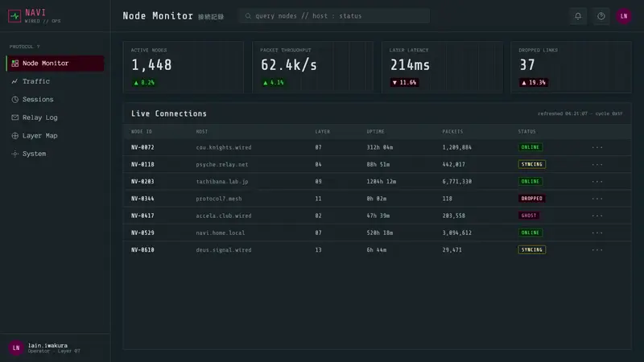Click ONLINE status badge for NV-0529

530,232
